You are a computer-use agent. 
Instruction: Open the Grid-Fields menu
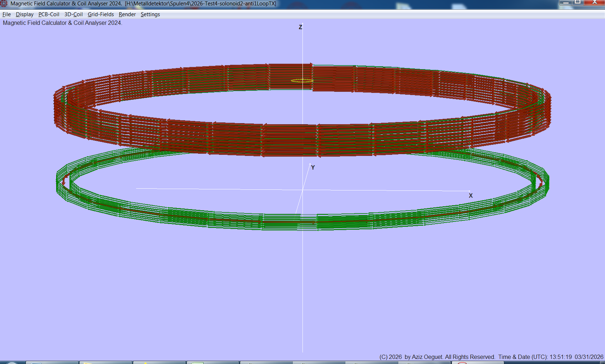point(100,14)
